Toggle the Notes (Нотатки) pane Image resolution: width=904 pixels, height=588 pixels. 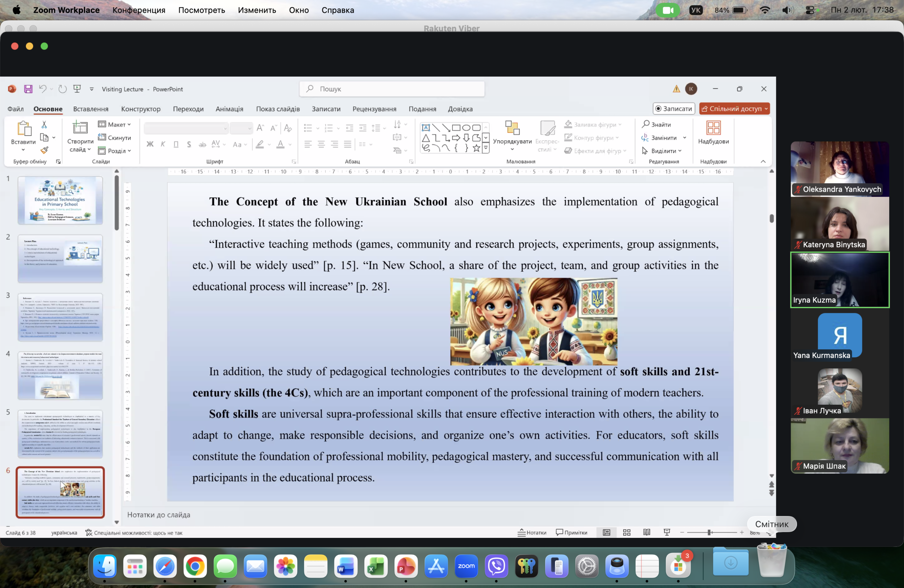pyautogui.click(x=532, y=533)
